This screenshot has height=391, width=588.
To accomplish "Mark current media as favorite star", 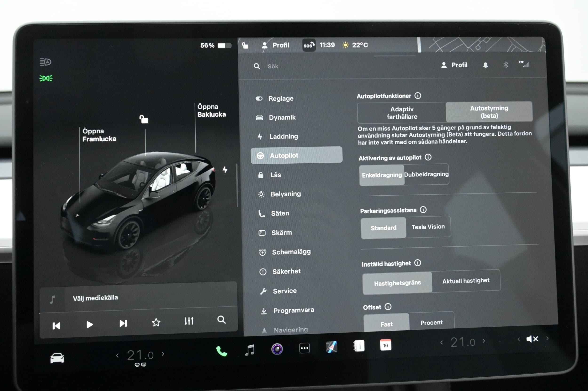I will coord(156,322).
